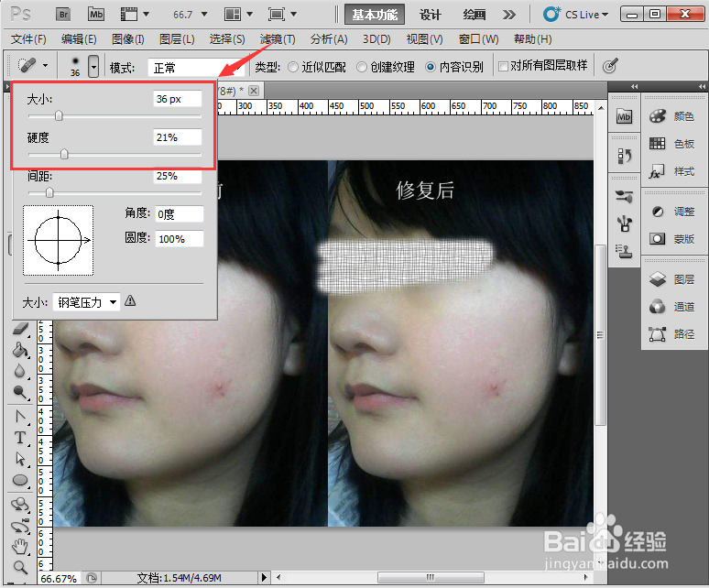
Task: Select the Eraser tool in toolbox
Action: coord(20,329)
